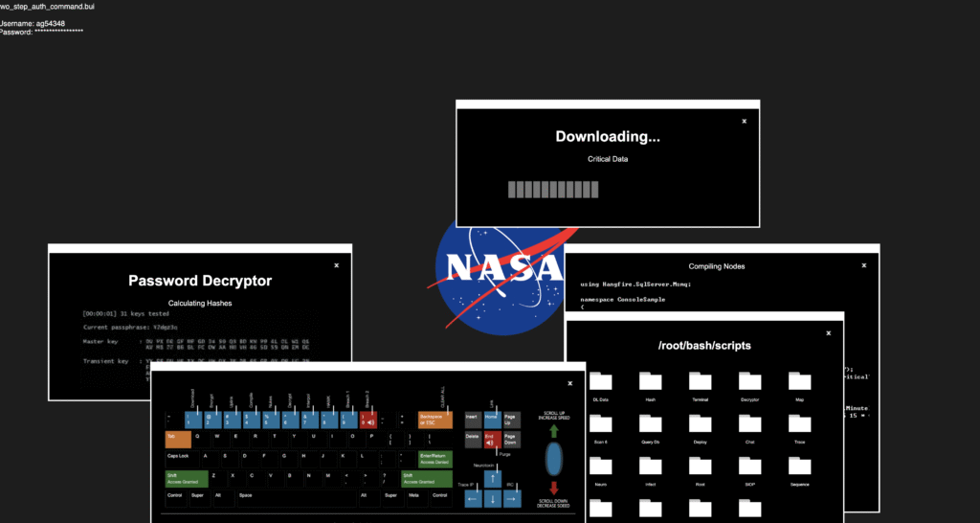The image size is (980, 523).
Task: Click the red End Purge key
Action: (493, 439)
